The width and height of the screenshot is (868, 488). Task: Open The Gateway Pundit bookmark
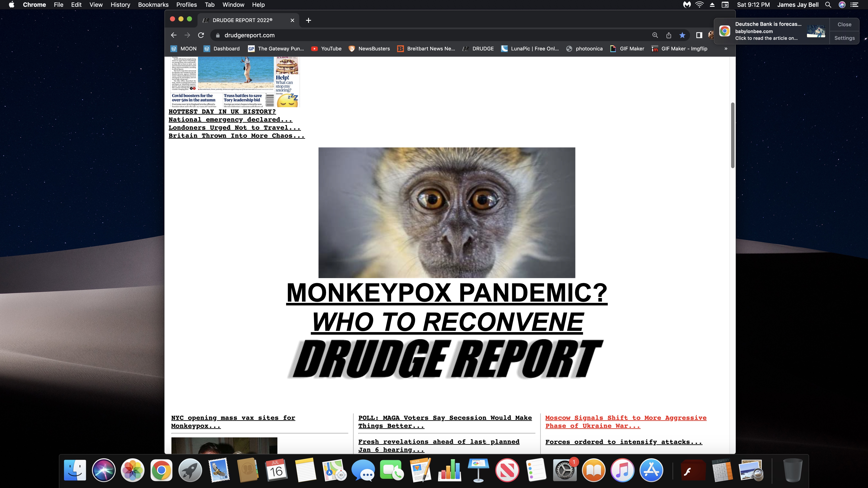click(x=276, y=49)
